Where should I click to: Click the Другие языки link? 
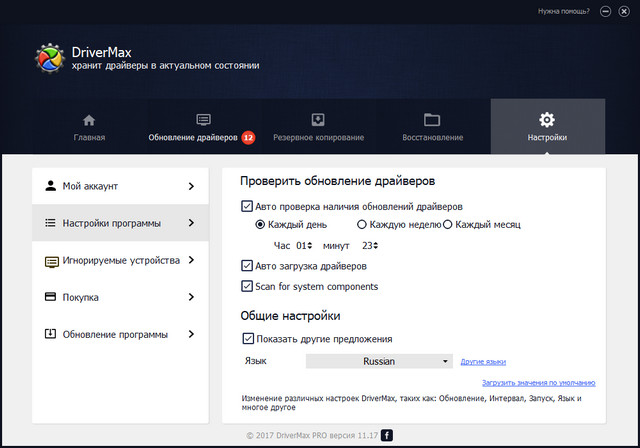click(x=483, y=362)
